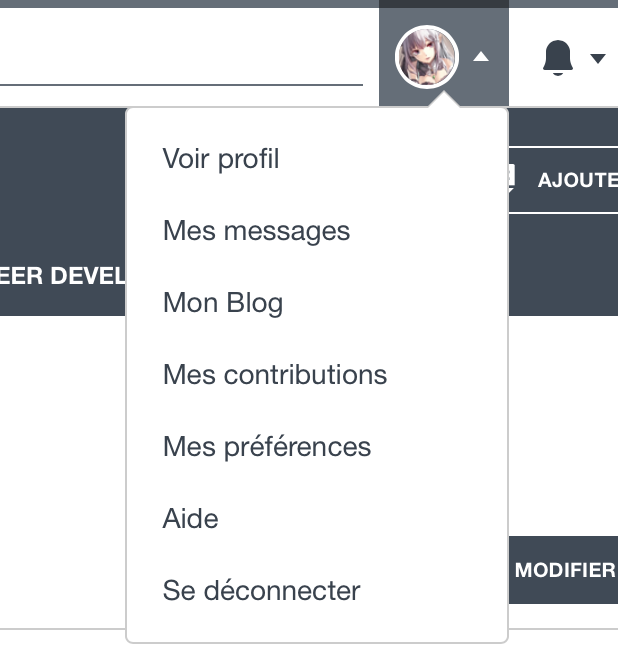Choose Mes contributions in the menu
Image resolution: width=618 pixels, height=660 pixels.
[275, 375]
